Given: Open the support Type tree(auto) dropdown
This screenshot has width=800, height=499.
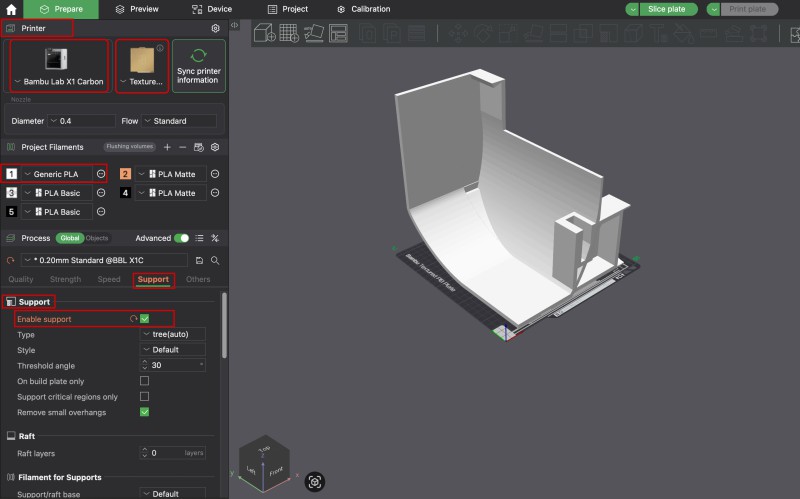Looking at the screenshot, I should (172, 334).
